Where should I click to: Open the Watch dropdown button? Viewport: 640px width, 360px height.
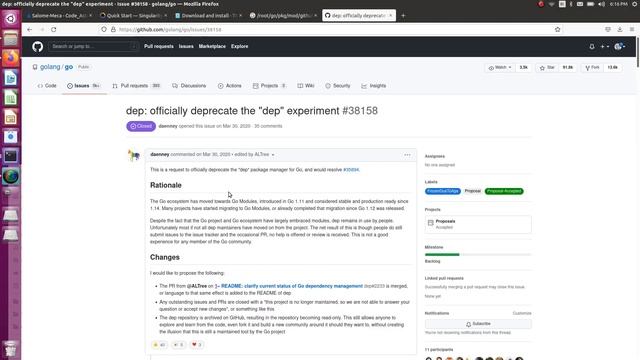click(x=500, y=67)
